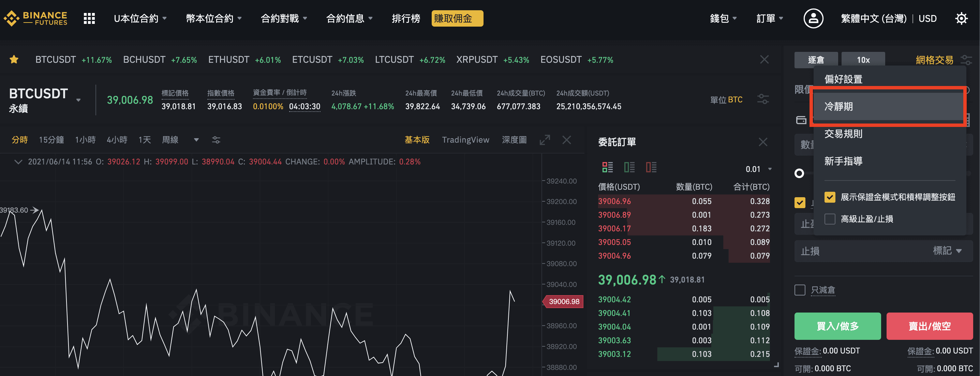Open the settings gear icon
The width and height of the screenshot is (980, 376).
click(x=961, y=18)
